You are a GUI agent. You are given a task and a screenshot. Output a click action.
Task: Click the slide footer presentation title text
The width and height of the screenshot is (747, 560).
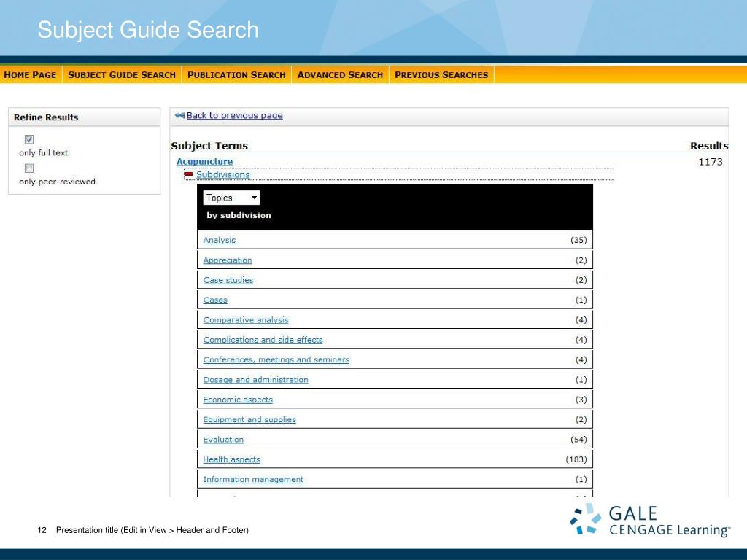(152, 530)
